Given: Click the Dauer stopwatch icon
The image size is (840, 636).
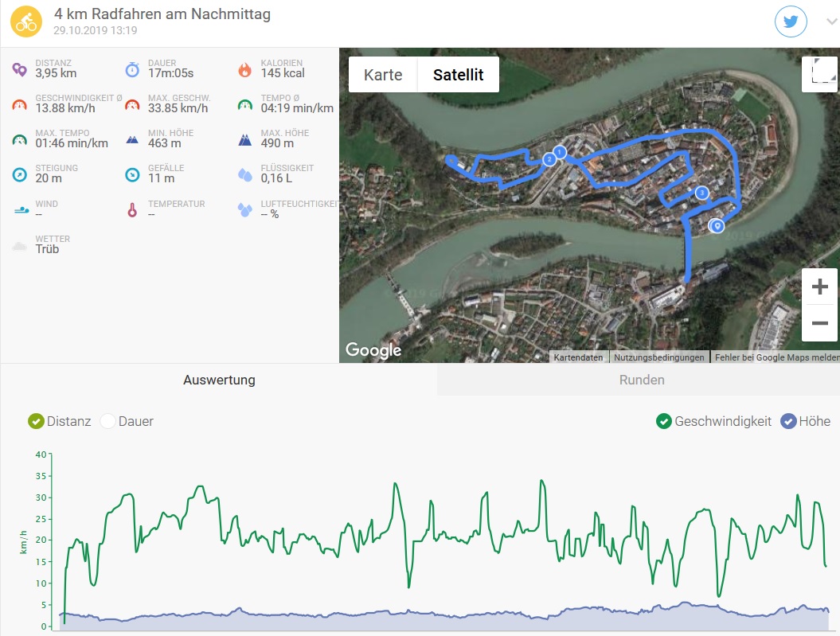Looking at the screenshot, I should click(x=132, y=70).
